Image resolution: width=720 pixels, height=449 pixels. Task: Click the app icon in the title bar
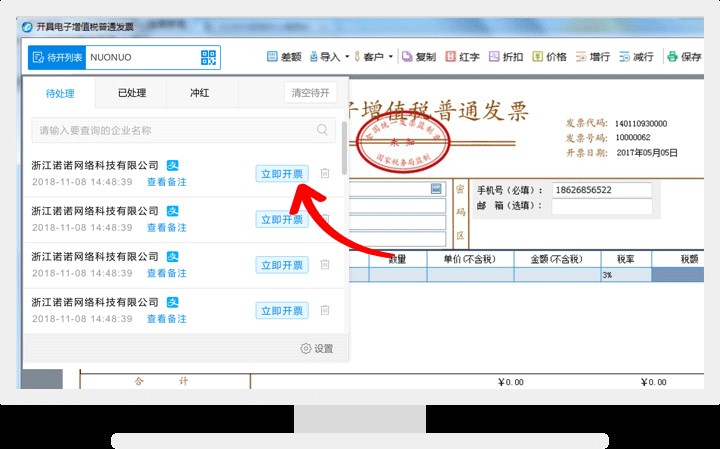click(27, 27)
